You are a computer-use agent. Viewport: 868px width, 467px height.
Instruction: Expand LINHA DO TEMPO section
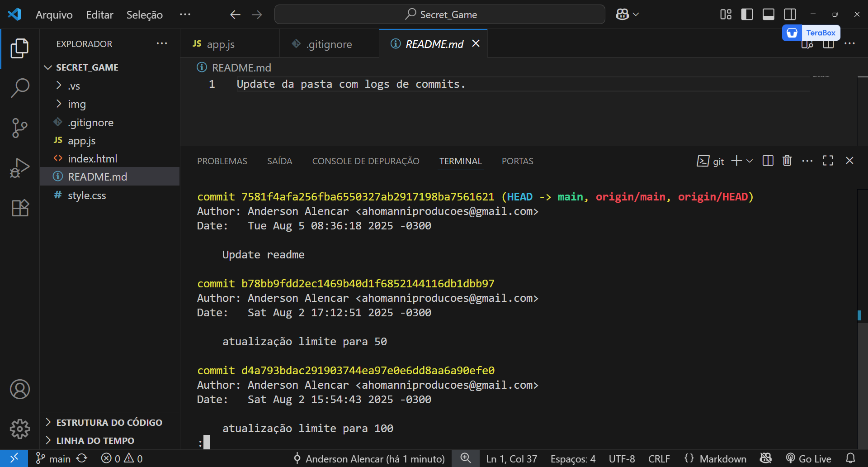click(109, 440)
